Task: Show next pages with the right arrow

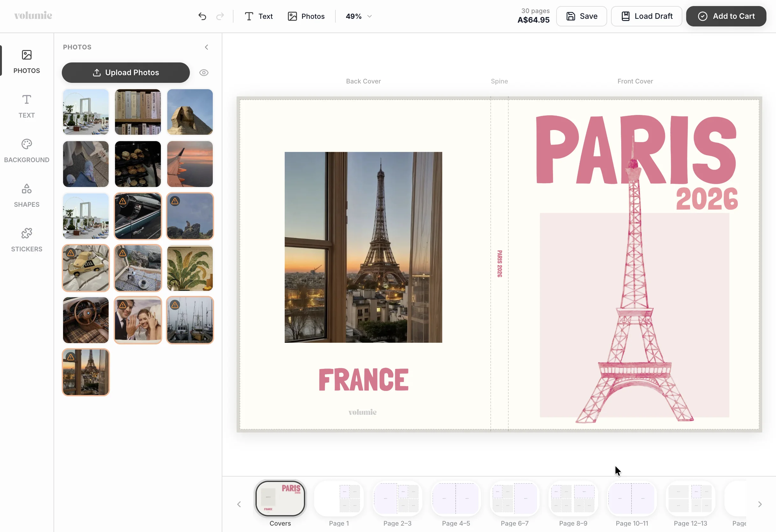Action: (760, 504)
